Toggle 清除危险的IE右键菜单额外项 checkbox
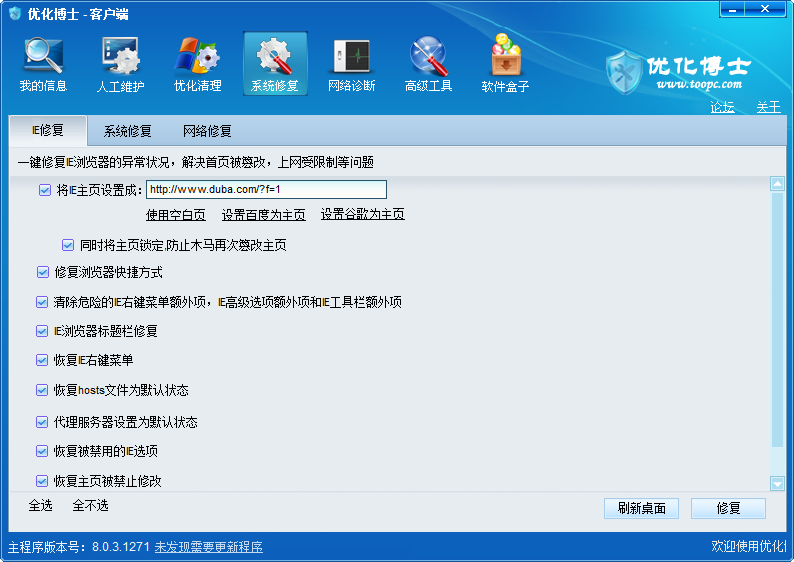Image resolution: width=794 pixels, height=562 pixels. point(42,302)
